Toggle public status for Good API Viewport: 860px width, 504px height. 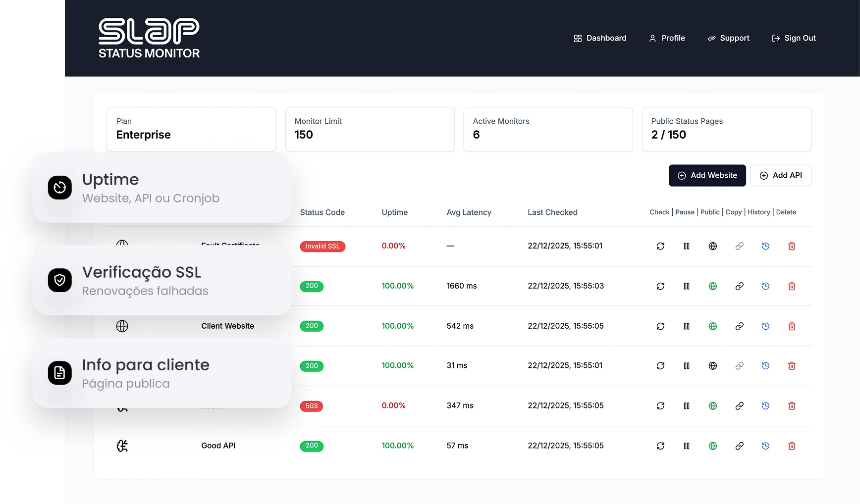(713, 446)
